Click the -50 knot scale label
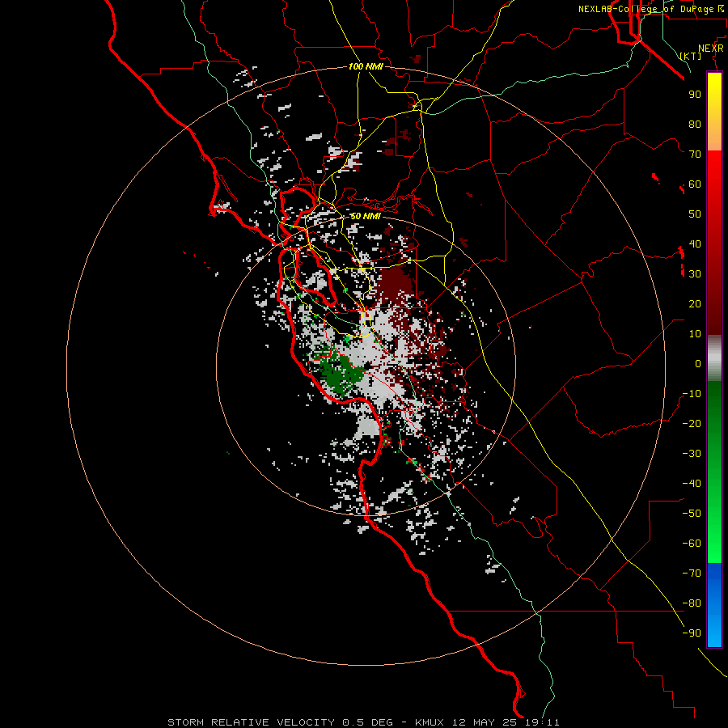728x728 pixels. click(692, 514)
